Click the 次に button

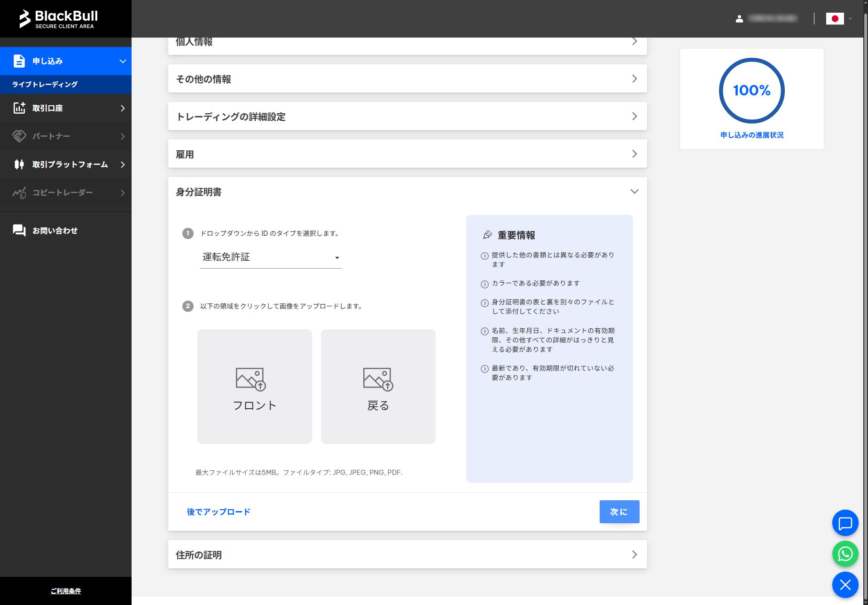(x=619, y=512)
